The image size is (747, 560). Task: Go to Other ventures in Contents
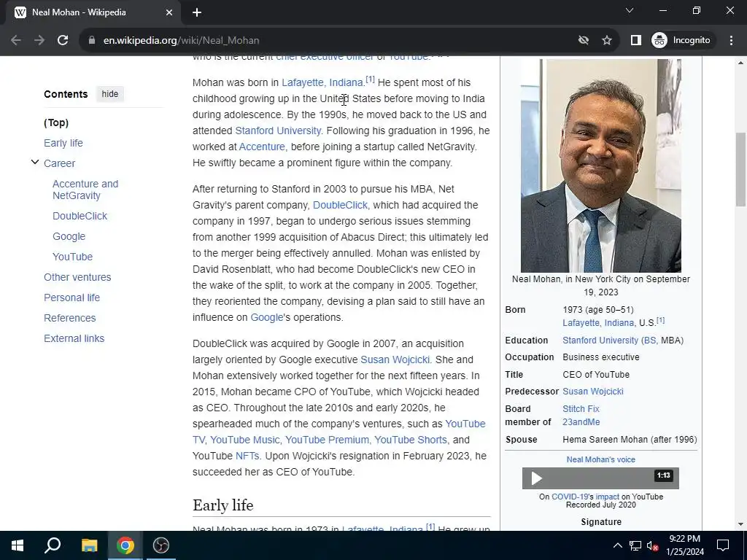[x=77, y=277]
